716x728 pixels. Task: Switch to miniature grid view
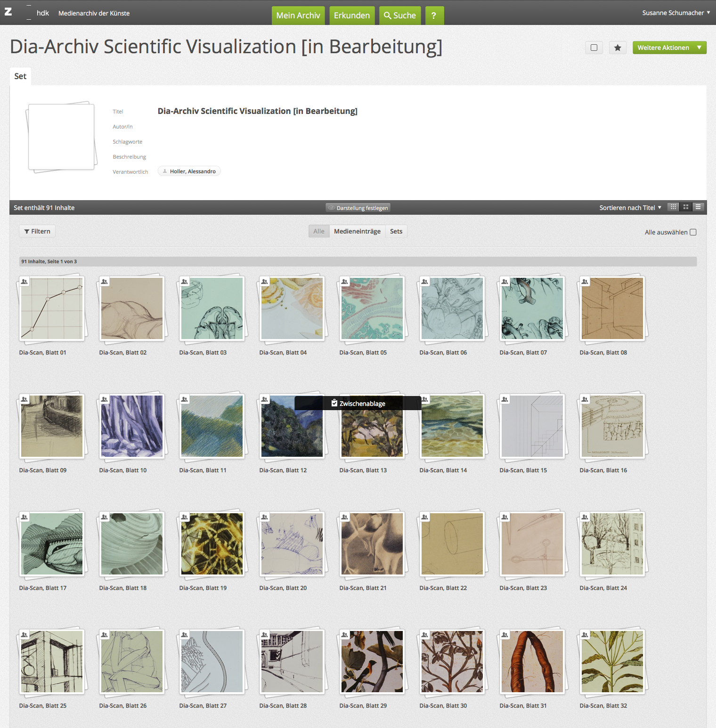[x=674, y=207]
